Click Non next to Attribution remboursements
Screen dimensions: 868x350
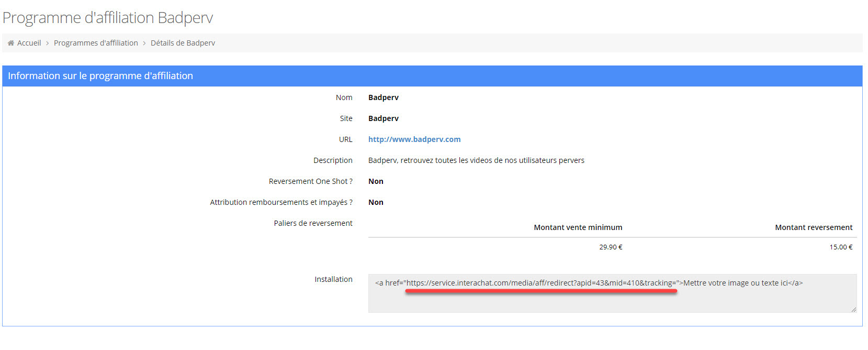pyautogui.click(x=376, y=202)
